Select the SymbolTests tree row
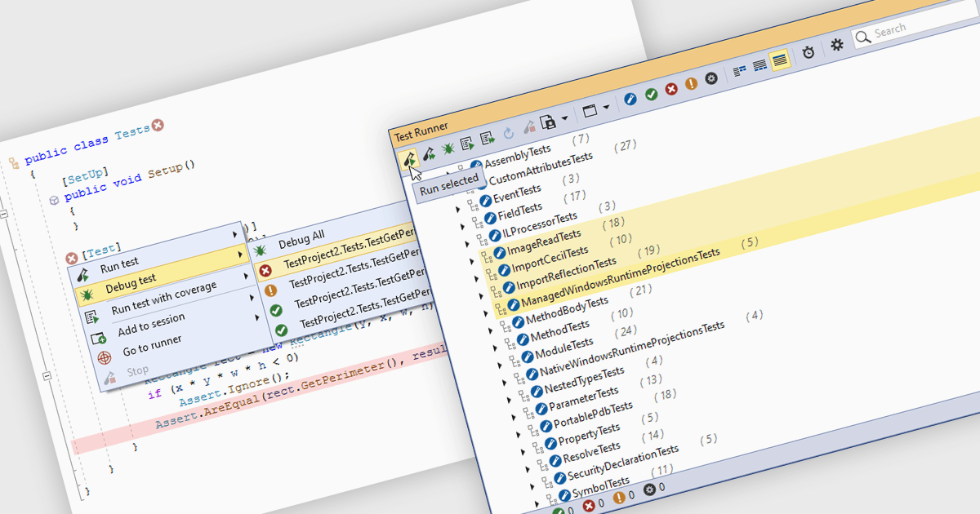This screenshot has height=514, width=980. [x=600, y=488]
